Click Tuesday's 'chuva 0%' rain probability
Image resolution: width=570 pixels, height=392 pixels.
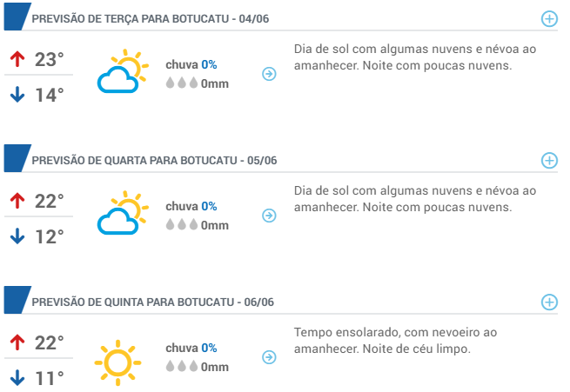point(191,64)
